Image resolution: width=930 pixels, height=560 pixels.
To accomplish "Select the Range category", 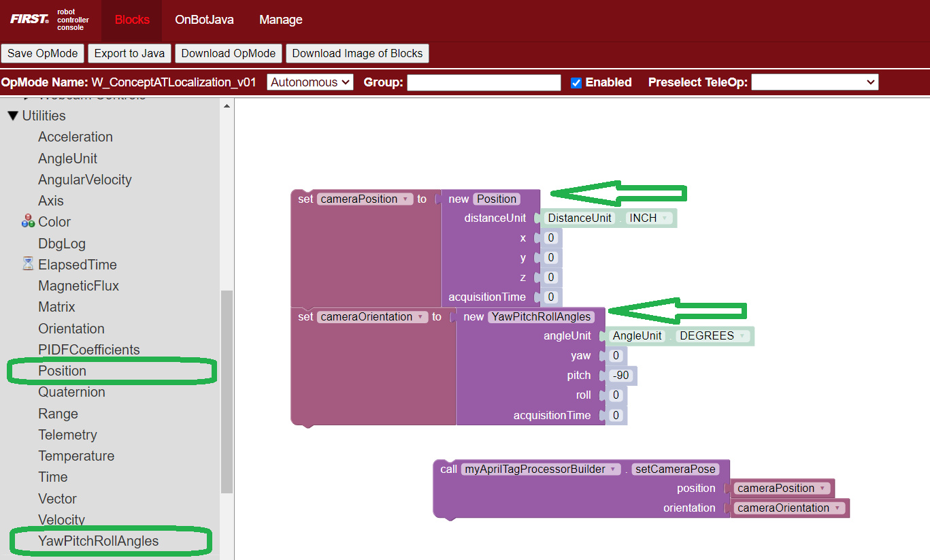I will [x=58, y=414].
